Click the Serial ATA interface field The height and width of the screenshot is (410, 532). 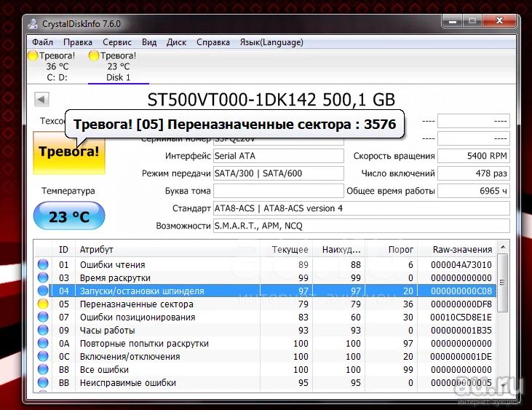[278, 156]
